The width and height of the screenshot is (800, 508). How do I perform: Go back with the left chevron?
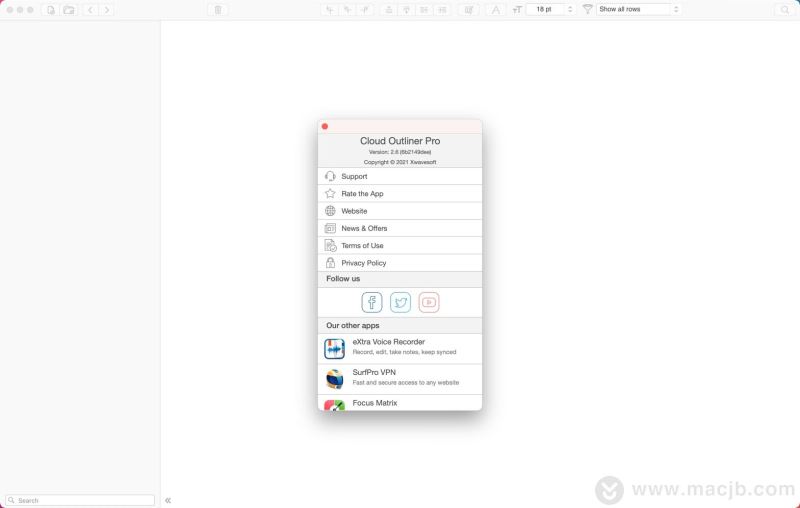pos(90,10)
